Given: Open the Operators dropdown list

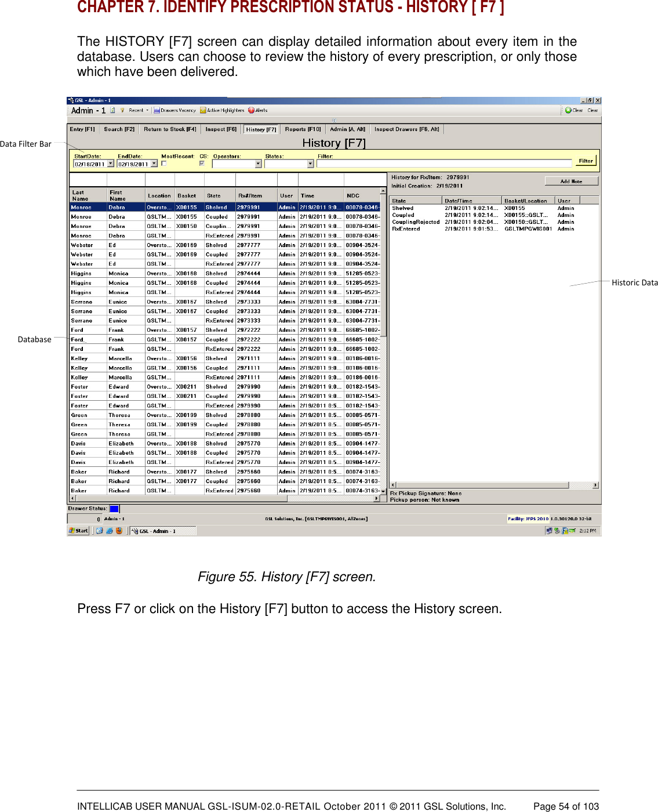Looking at the screenshot, I should (258, 164).
